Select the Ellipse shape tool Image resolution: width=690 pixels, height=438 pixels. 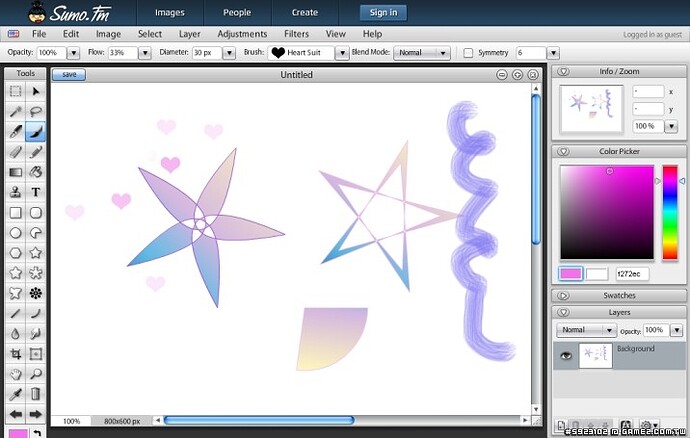coord(15,233)
